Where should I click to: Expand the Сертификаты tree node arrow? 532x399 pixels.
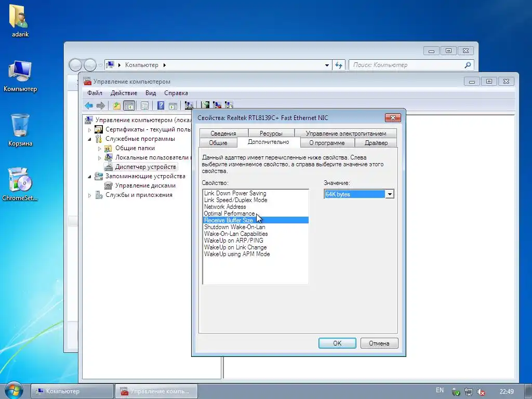(89, 129)
